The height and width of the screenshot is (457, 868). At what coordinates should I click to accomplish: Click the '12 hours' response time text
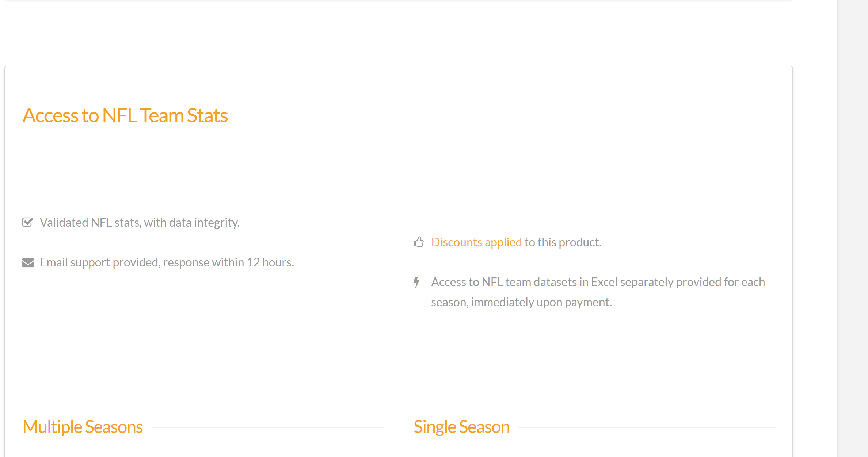coord(270,262)
